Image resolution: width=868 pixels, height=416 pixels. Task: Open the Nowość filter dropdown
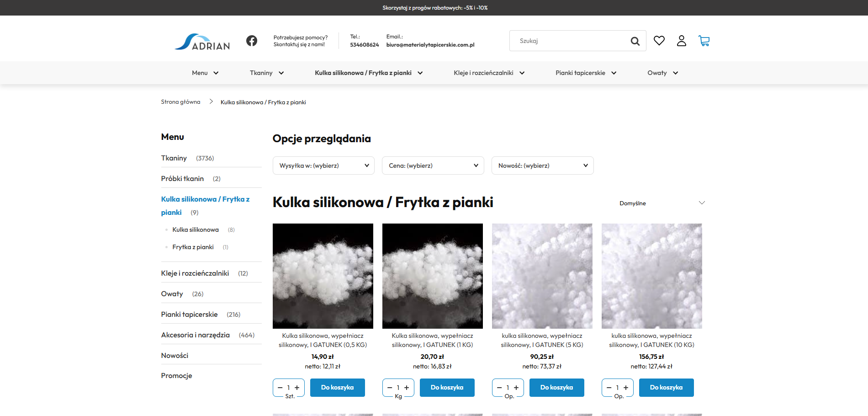pyautogui.click(x=542, y=165)
